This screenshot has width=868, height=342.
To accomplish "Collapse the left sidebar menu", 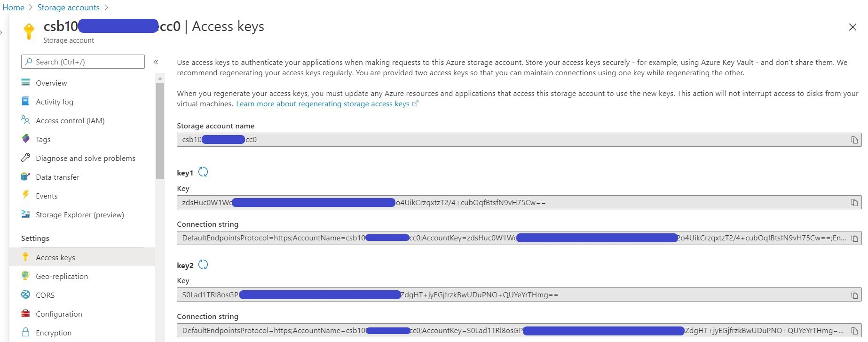I will [x=156, y=62].
